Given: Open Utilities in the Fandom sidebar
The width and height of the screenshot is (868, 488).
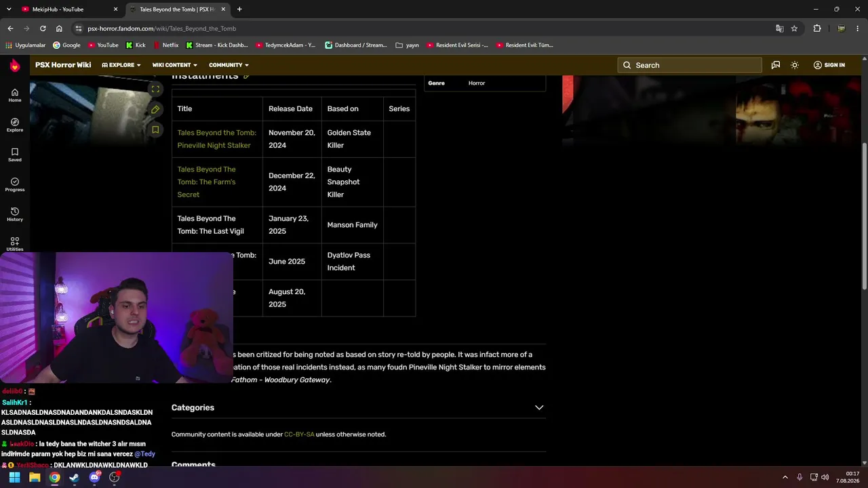Looking at the screenshot, I should tap(15, 244).
